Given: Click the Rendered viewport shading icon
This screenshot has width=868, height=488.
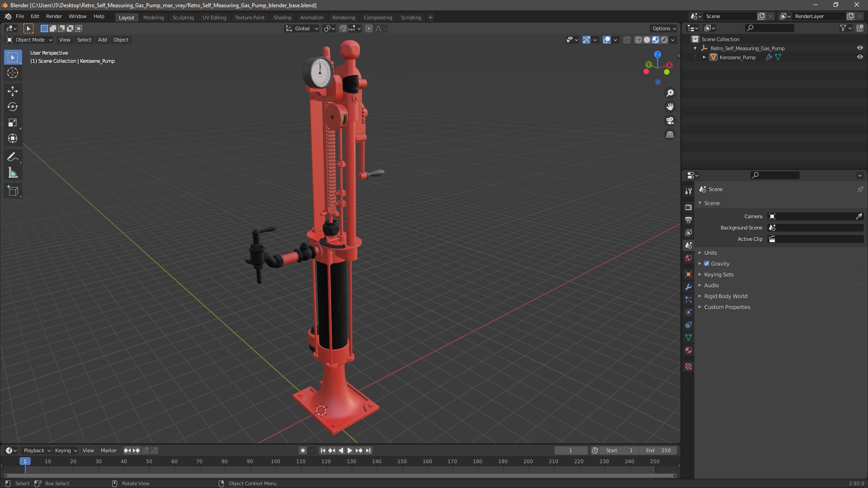Looking at the screenshot, I should pyautogui.click(x=664, y=39).
